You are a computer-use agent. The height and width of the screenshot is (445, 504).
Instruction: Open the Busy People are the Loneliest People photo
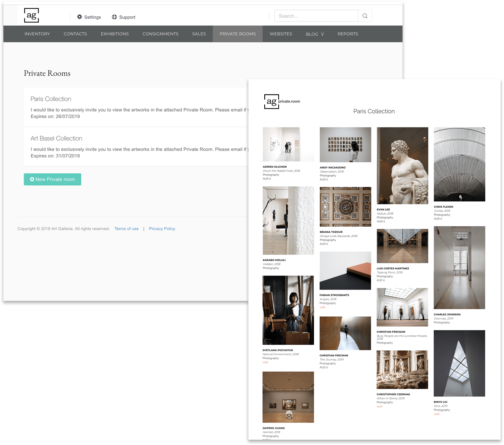403,307
